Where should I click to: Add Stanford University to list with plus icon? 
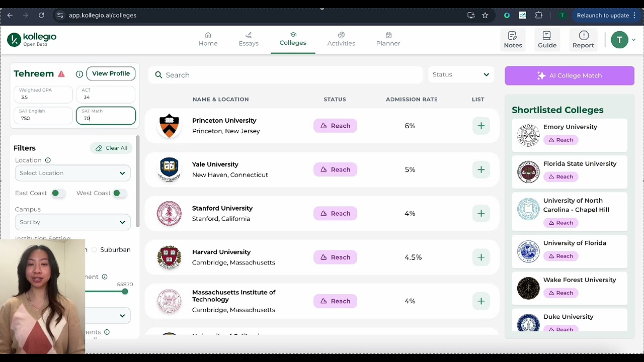coord(481,213)
